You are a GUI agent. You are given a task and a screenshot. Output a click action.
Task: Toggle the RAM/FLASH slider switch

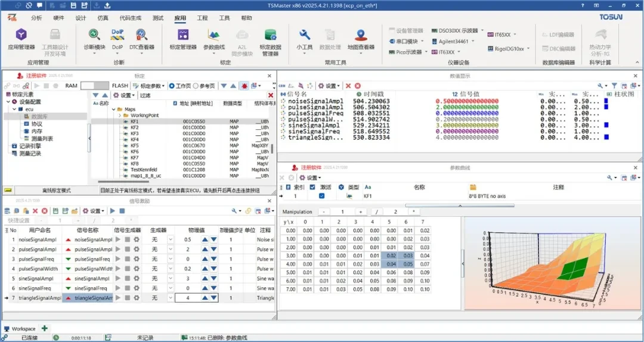95,86
